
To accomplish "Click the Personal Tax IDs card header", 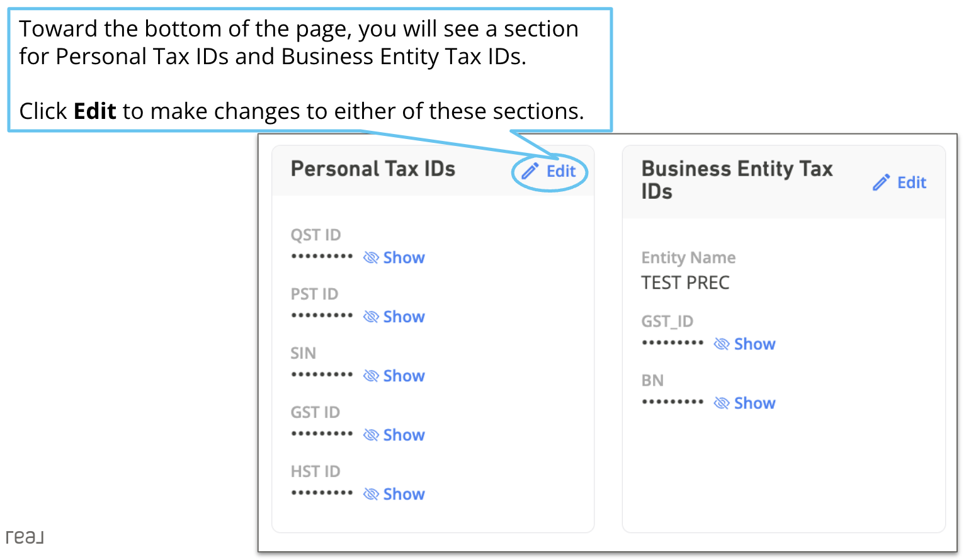I will pyautogui.click(x=373, y=168).
